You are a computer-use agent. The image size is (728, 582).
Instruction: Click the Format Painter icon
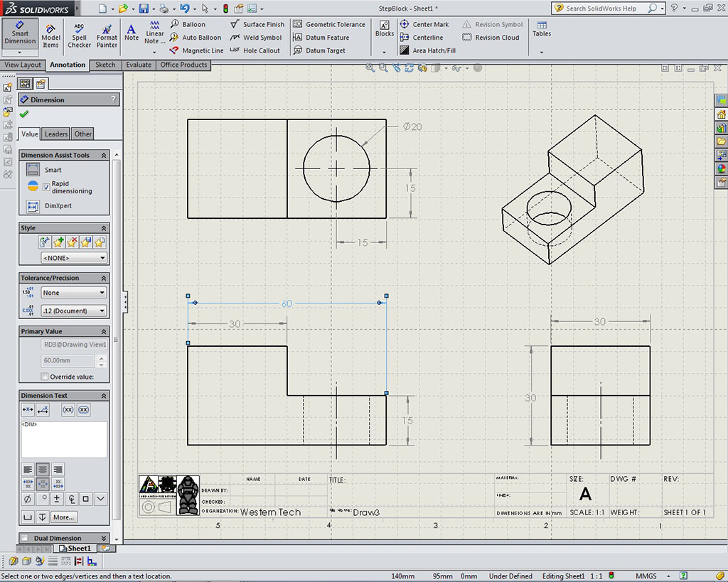coord(107,36)
